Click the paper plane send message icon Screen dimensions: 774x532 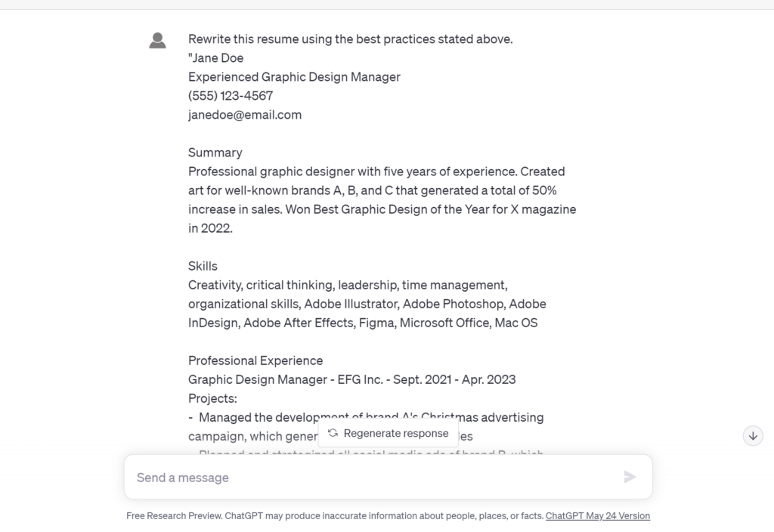coord(630,477)
